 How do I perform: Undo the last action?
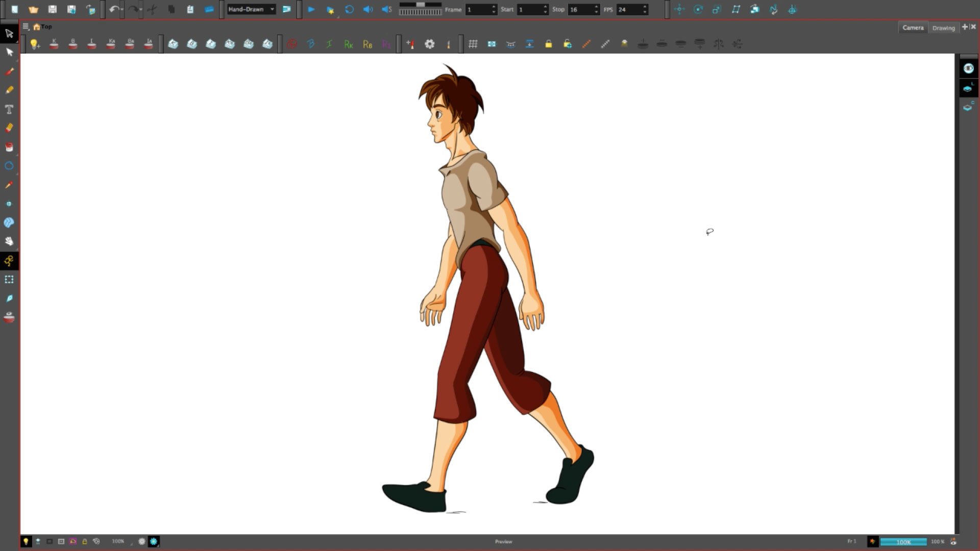coord(113,9)
